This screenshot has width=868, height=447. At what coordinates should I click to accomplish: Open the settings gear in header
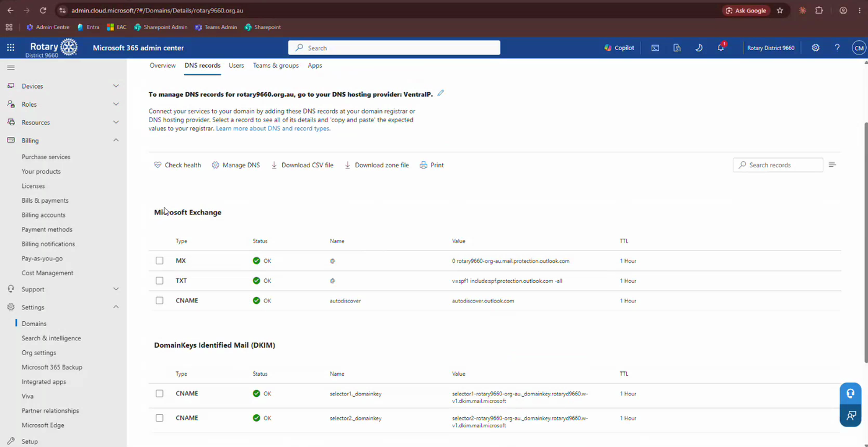(815, 48)
